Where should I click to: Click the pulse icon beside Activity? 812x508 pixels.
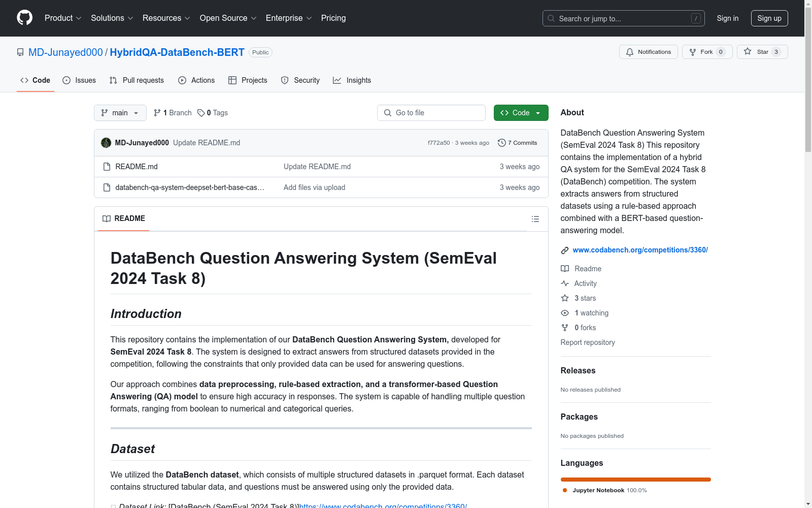(565, 283)
